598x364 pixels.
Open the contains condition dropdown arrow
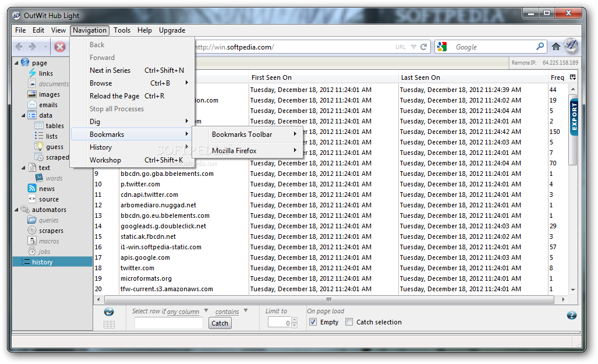coord(246,310)
